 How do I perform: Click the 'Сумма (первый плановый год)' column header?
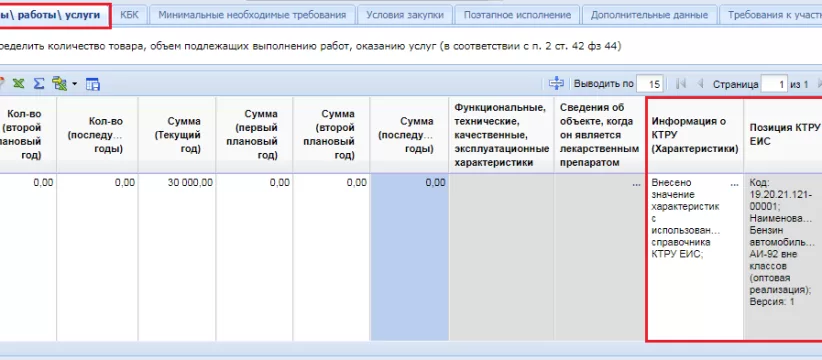pos(254,135)
